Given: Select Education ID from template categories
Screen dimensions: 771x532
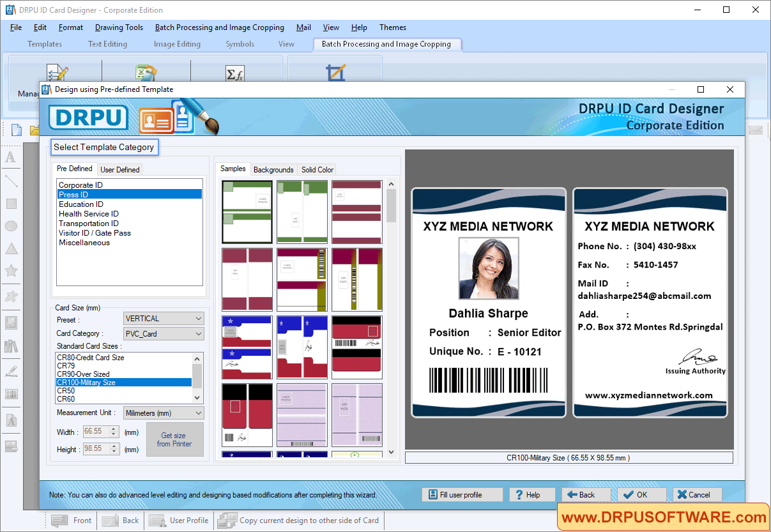Looking at the screenshot, I should (x=81, y=204).
